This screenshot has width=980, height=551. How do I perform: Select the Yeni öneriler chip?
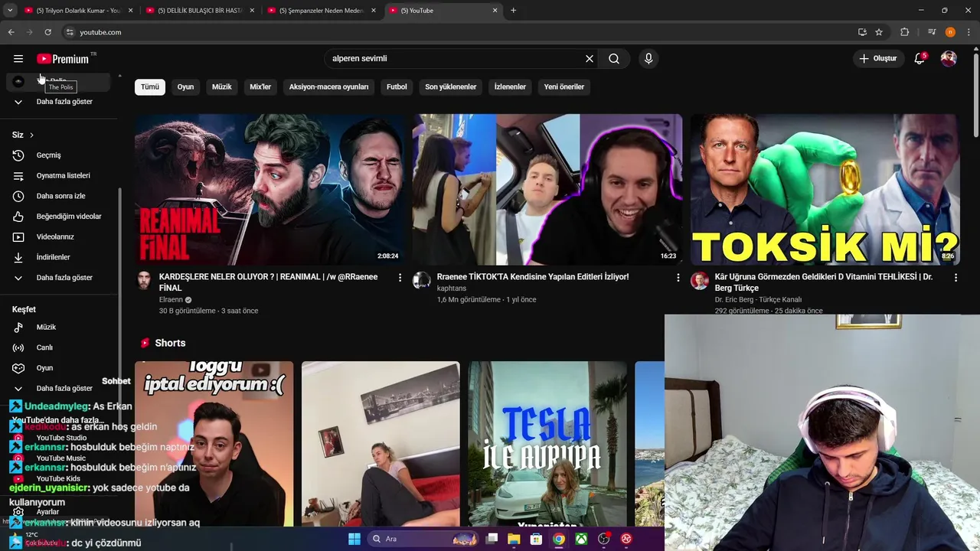564,87
